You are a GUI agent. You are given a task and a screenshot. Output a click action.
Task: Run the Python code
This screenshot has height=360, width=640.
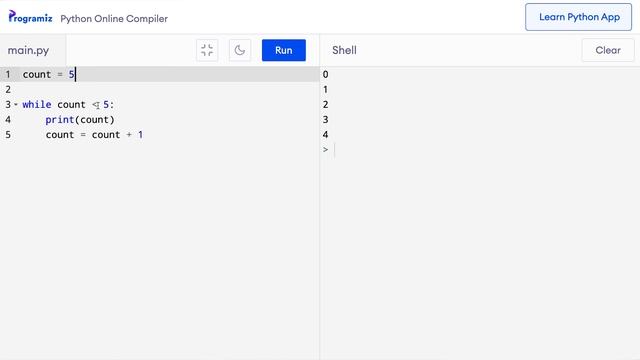tap(284, 50)
